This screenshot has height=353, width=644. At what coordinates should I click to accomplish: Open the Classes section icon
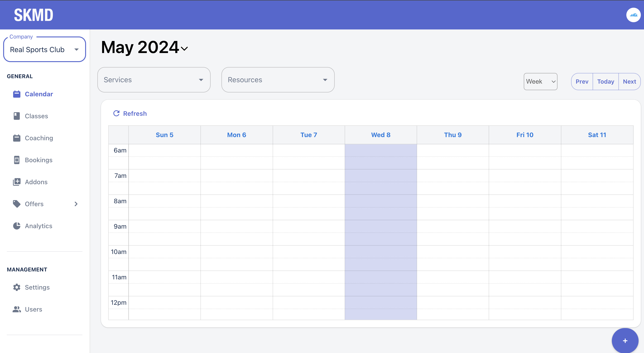coord(17,116)
